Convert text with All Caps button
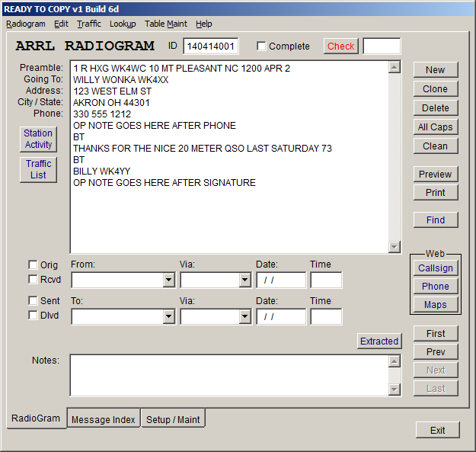The image size is (476, 452). (436, 127)
